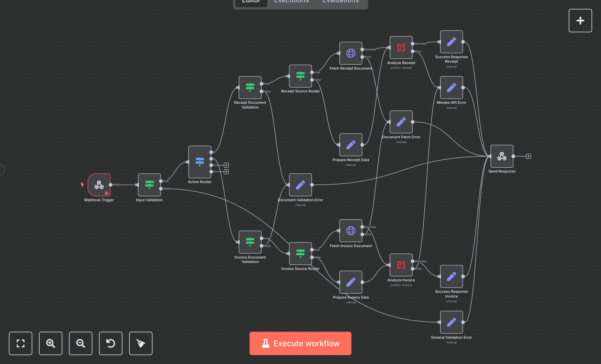This screenshot has height=364, width=601.
Task: Open the Prepare Invoice Data edit node
Action: tap(351, 282)
